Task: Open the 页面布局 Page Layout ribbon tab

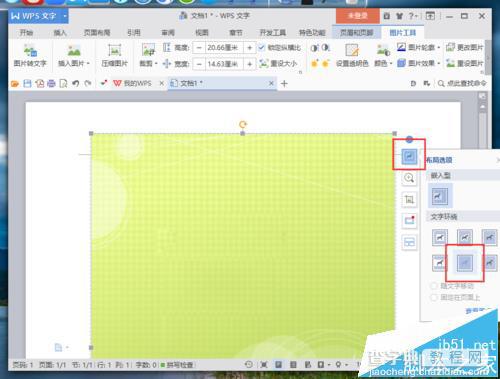Action: [97, 33]
